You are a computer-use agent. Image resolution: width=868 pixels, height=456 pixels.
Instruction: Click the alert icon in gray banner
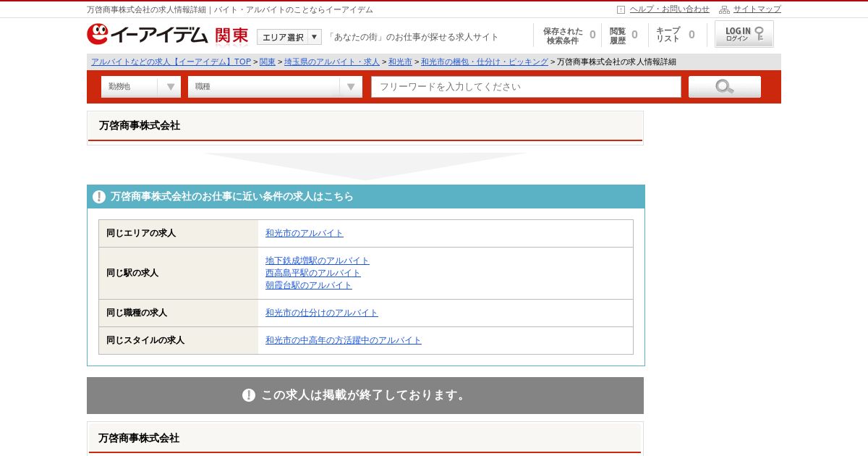point(249,395)
